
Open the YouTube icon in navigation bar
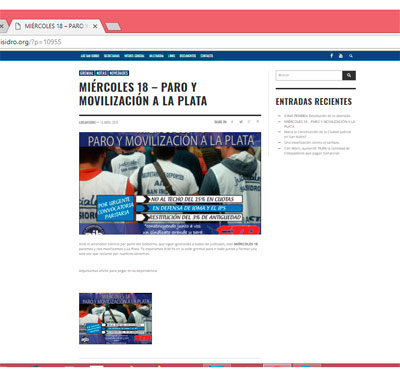pos(341,56)
